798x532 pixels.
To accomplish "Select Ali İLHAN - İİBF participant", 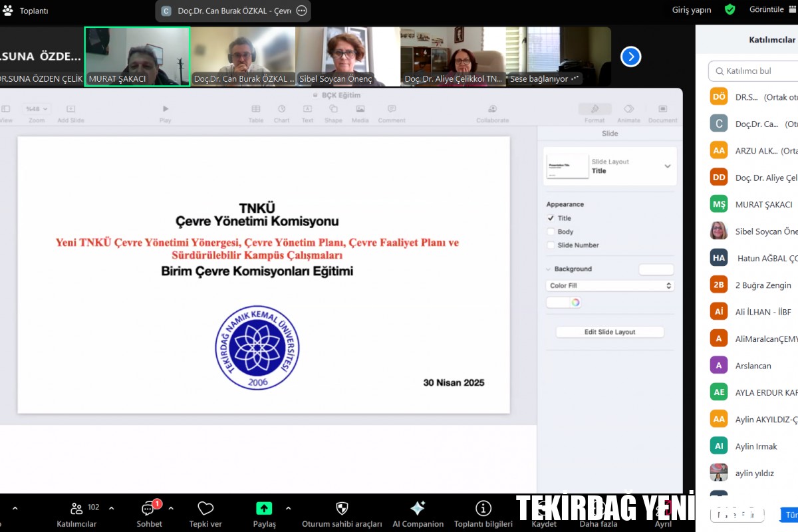I will click(x=753, y=311).
